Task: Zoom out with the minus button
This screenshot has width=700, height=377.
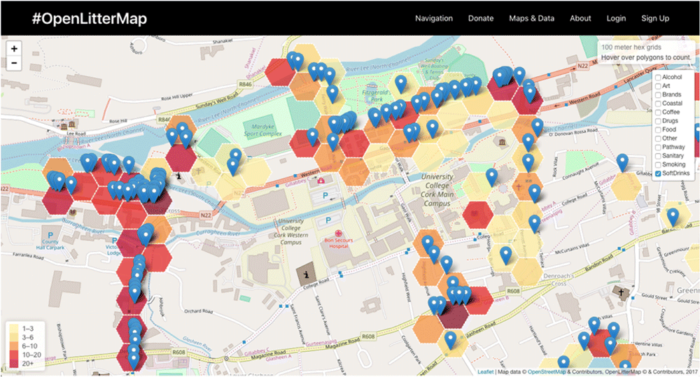Action: pos(14,63)
